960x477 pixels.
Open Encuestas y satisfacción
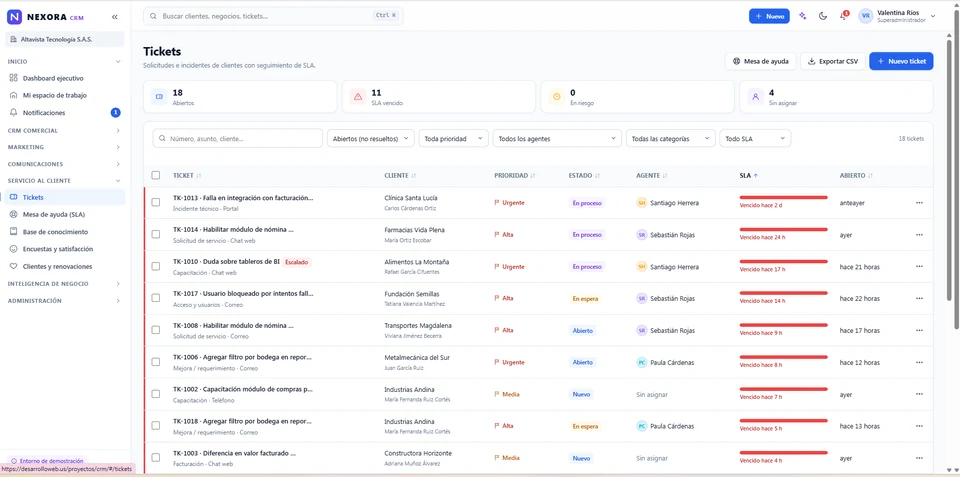tap(65, 249)
